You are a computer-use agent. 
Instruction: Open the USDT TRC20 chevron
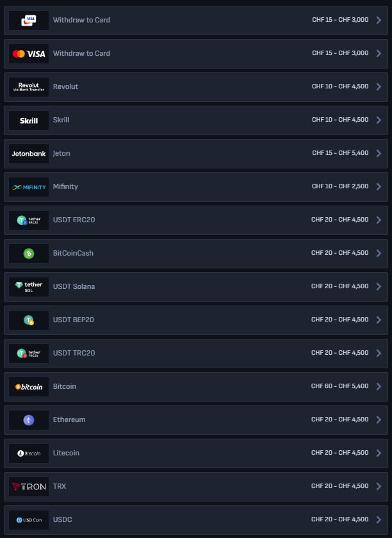pos(379,353)
